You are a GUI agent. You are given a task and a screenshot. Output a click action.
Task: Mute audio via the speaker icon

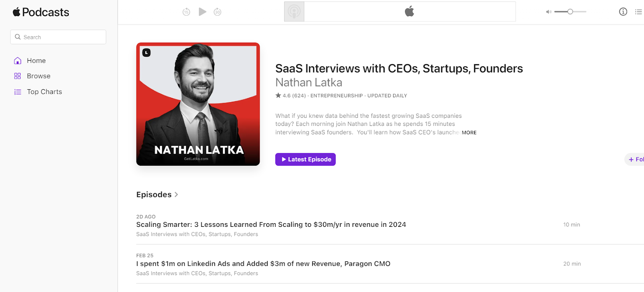pos(548,12)
